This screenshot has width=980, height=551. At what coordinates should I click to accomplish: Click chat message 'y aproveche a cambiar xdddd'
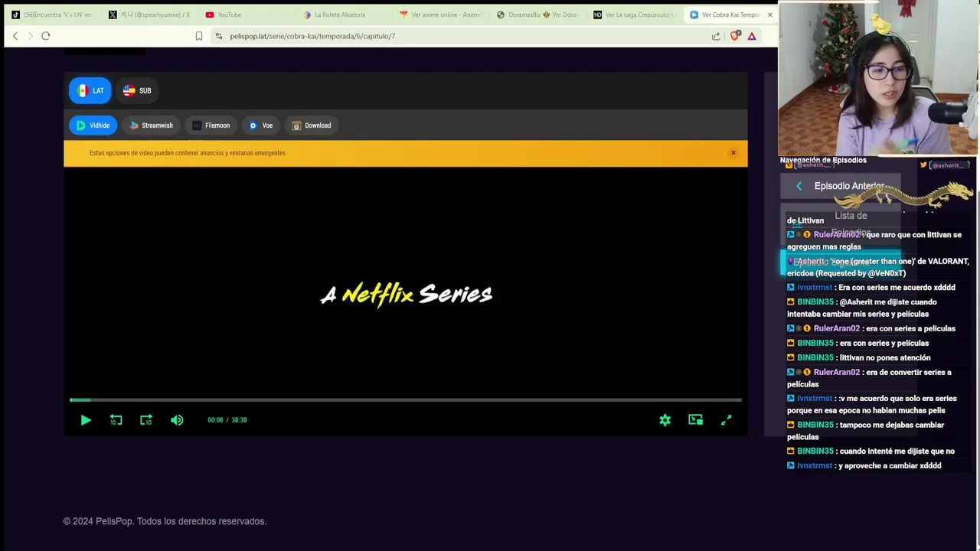point(864,465)
